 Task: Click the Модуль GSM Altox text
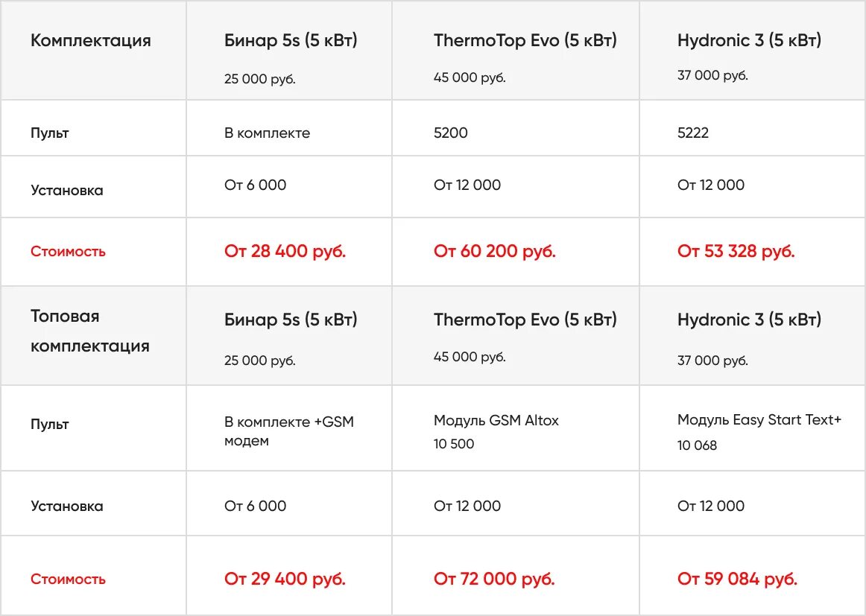496,421
